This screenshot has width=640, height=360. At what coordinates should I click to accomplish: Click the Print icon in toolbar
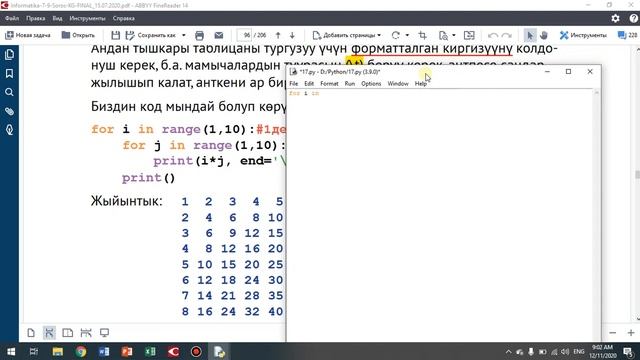pyautogui.click(x=199, y=36)
